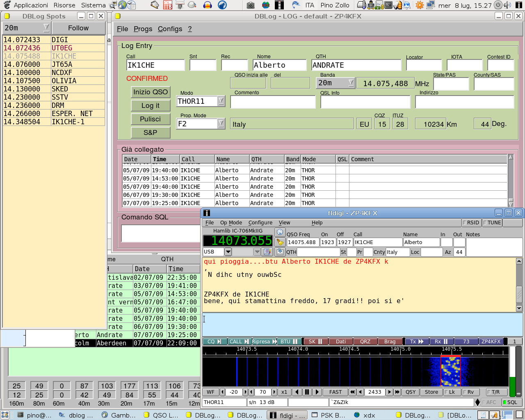Click the Log it button
This screenshot has width=525, height=420.
click(150, 105)
